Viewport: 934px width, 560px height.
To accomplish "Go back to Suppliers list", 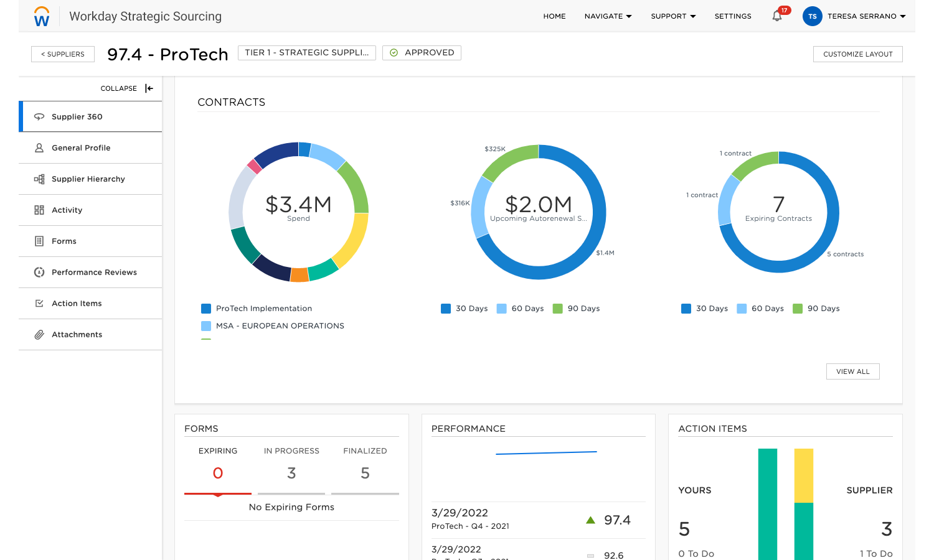I will pos(63,54).
